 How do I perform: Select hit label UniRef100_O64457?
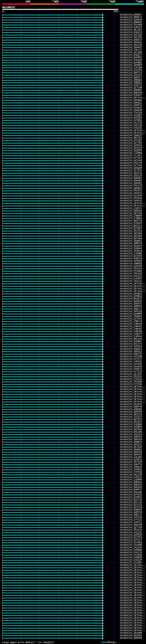(131, 48)
